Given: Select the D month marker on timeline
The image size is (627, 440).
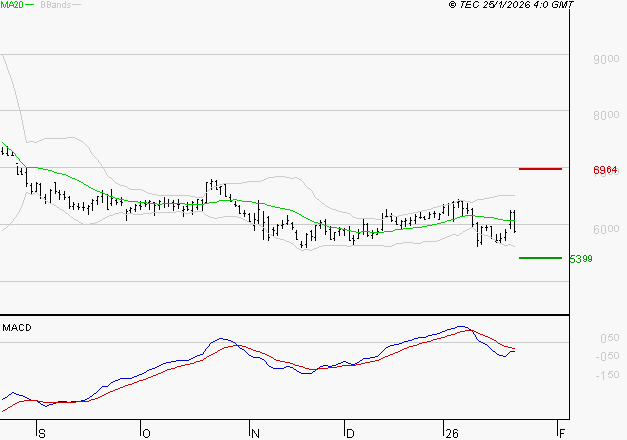Looking at the screenshot, I should (350, 433).
